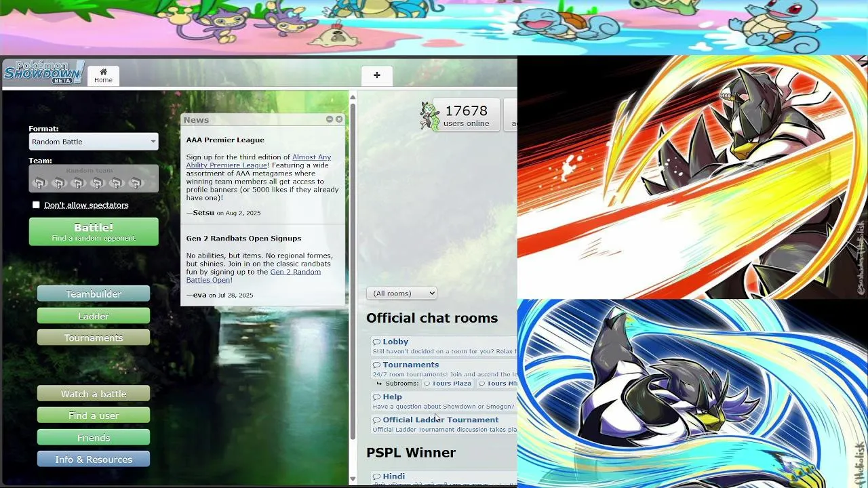Join the Official Ladder Tournament room
The image size is (868, 488).
click(x=444, y=424)
